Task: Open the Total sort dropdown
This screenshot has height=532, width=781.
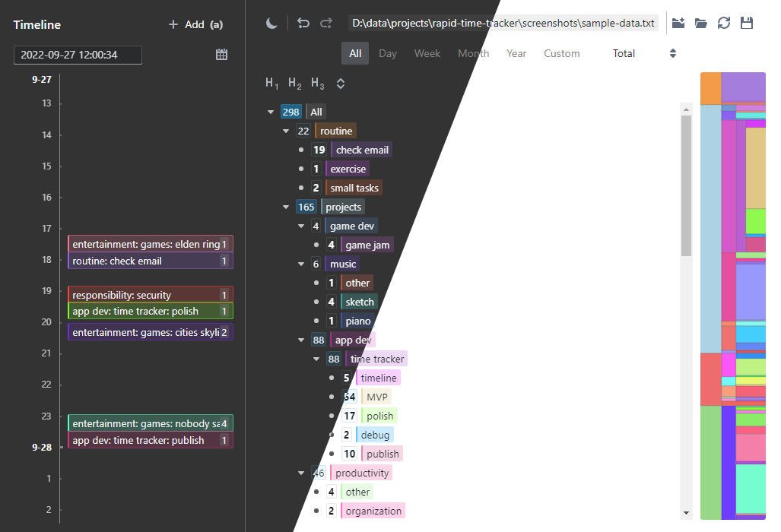Action: click(644, 53)
